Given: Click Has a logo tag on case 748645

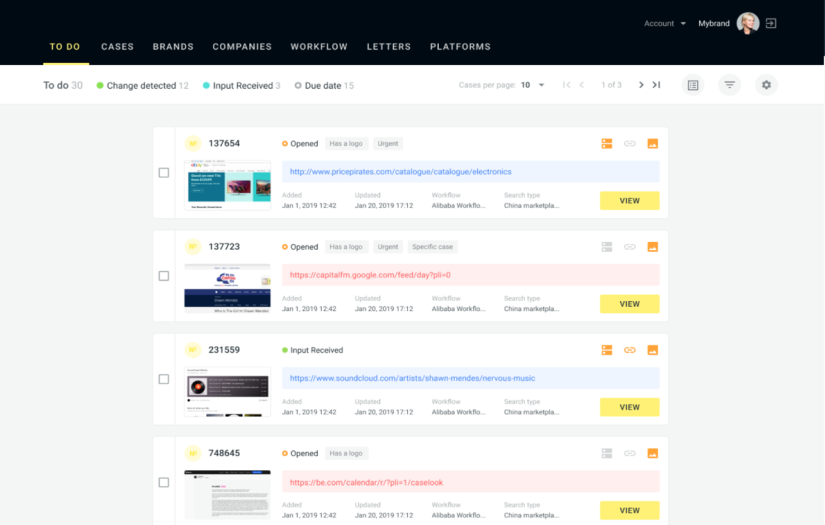Looking at the screenshot, I should tap(346, 453).
